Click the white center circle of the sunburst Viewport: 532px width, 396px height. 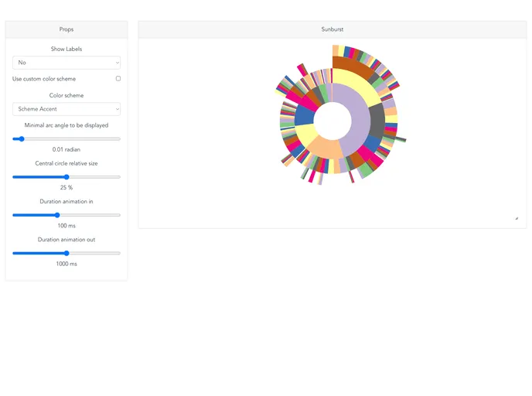point(332,121)
